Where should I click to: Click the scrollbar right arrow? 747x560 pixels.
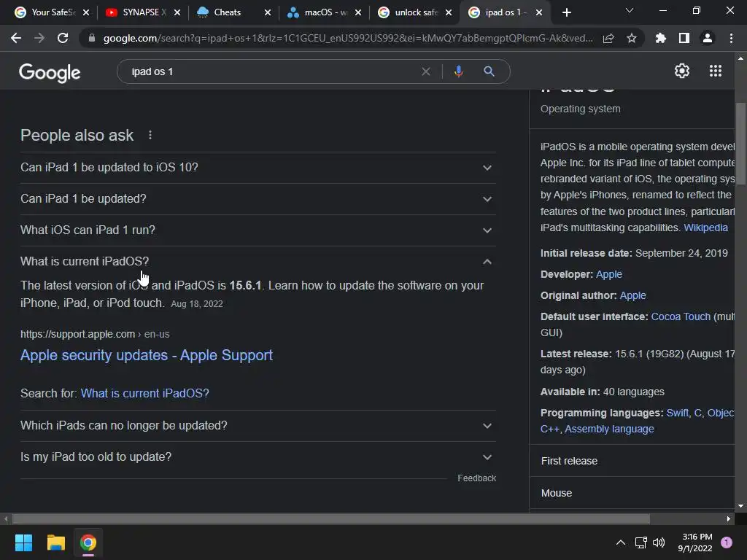(729, 518)
